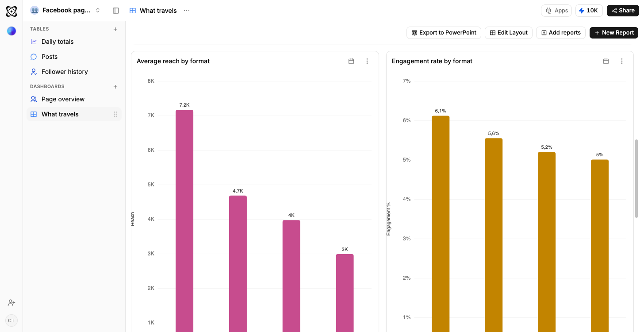Click the 5,6% orange bar
The height and width of the screenshot is (332, 644).
(x=494, y=235)
